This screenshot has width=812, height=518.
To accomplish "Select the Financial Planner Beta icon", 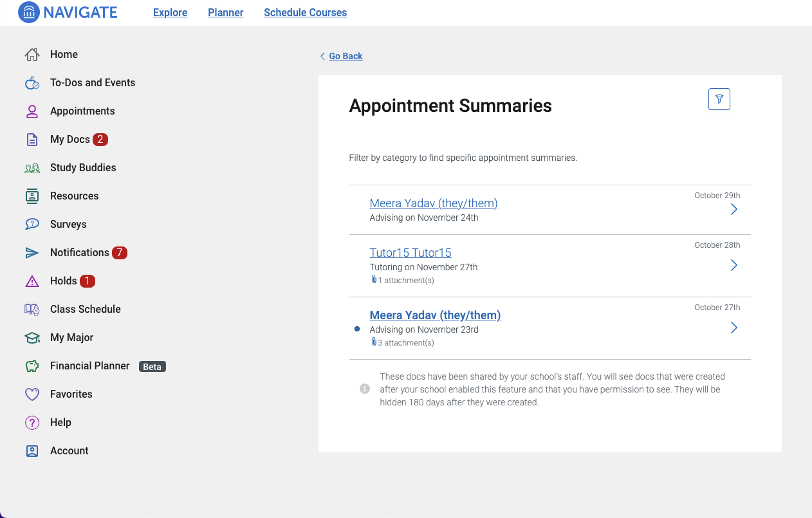I will 32,365.
